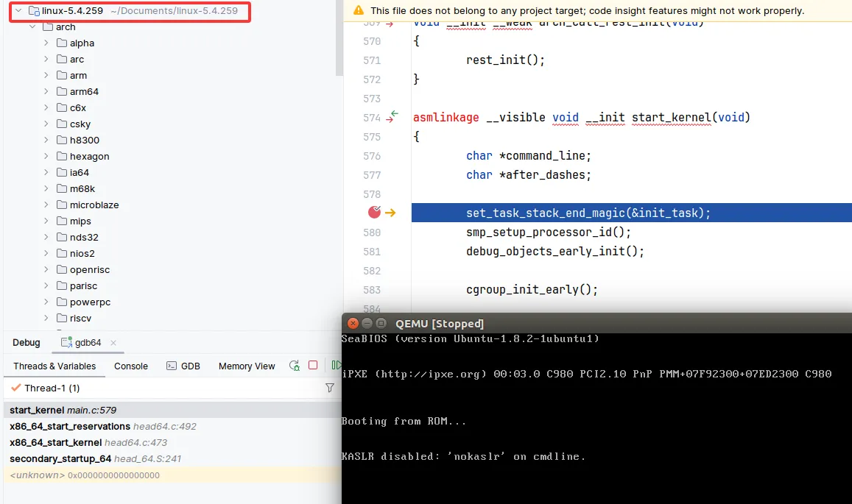Image resolution: width=852 pixels, height=504 pixels.
Task: Stop the gdb64 debug session
Action: tap(313, 365)
